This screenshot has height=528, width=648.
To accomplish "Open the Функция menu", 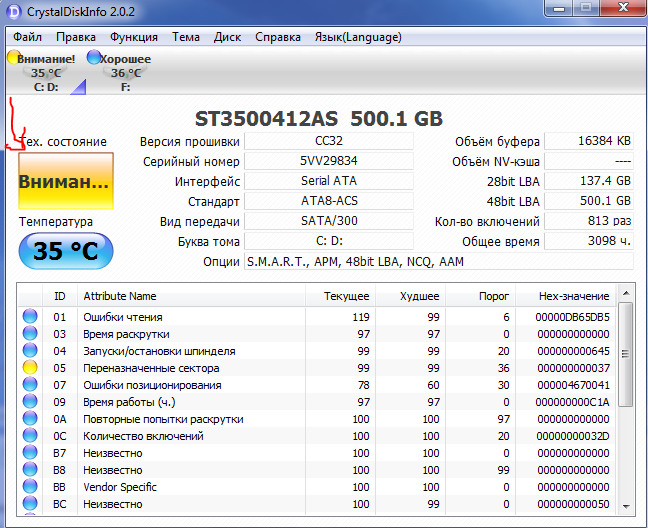I will point(133,37).
